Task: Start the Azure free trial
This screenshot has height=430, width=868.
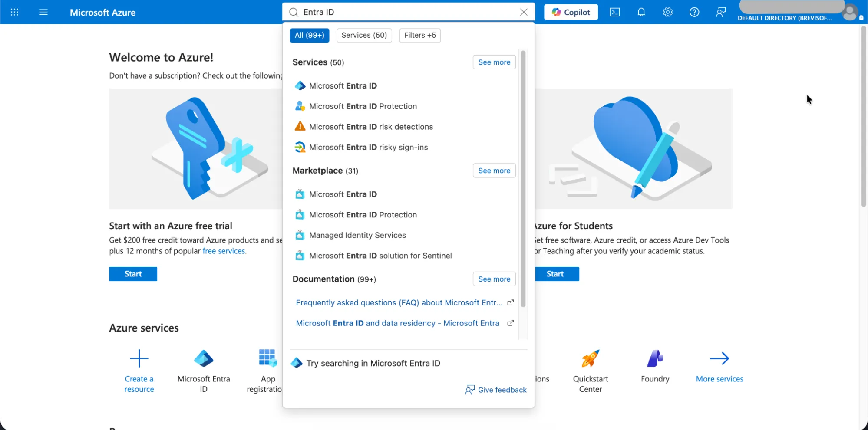Action: click(x=133, y=274)
